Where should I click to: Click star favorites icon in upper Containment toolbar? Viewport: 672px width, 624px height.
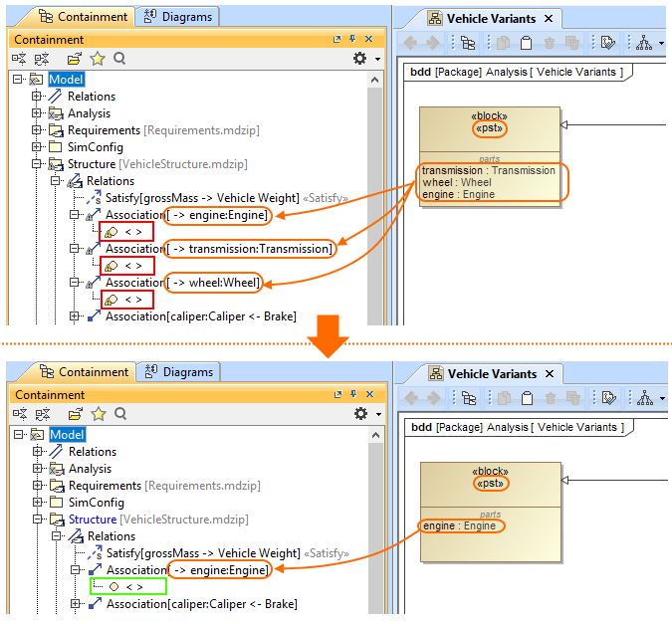tap(98, 59)
